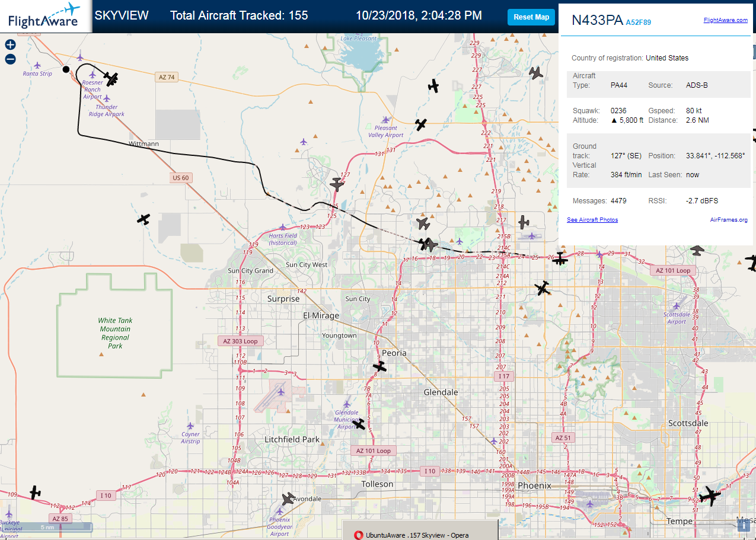Click the Ranta Strip airport marker
Viewport: 756px width, 540px height.
click(x=37, y=65)
